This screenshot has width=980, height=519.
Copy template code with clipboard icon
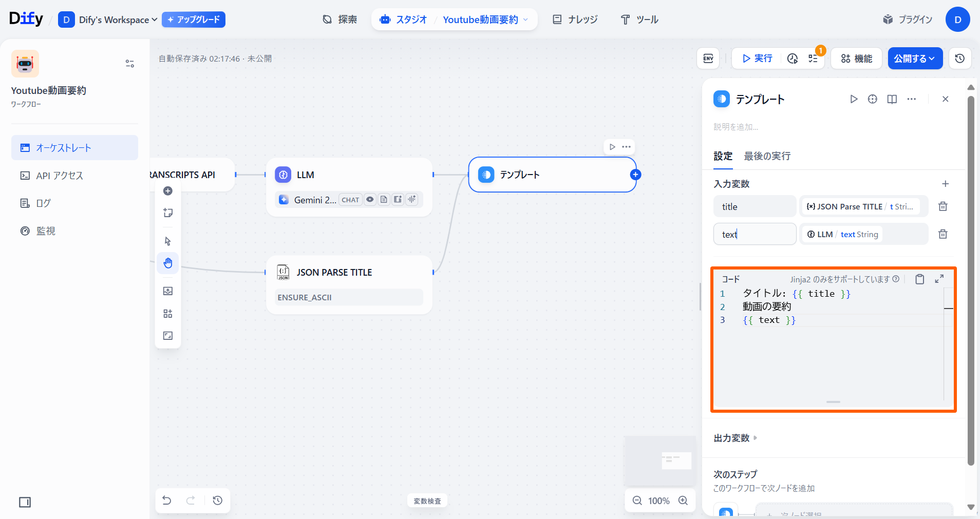(919, 279)
